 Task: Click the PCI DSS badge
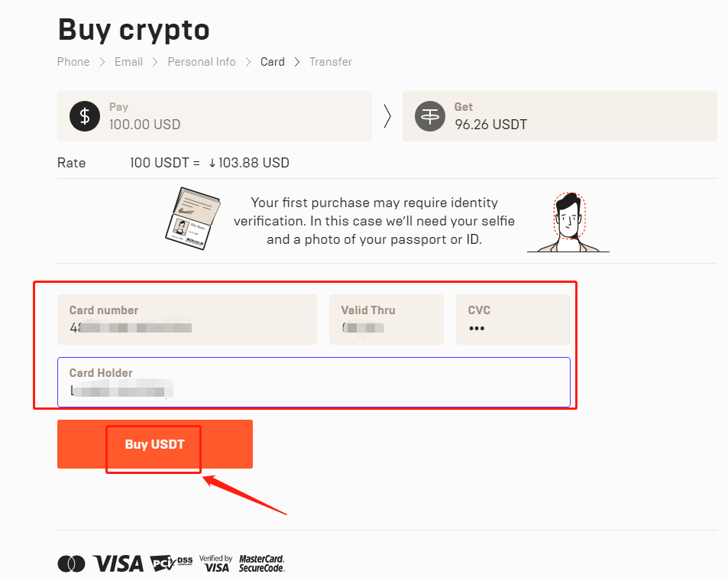(171, 563)
